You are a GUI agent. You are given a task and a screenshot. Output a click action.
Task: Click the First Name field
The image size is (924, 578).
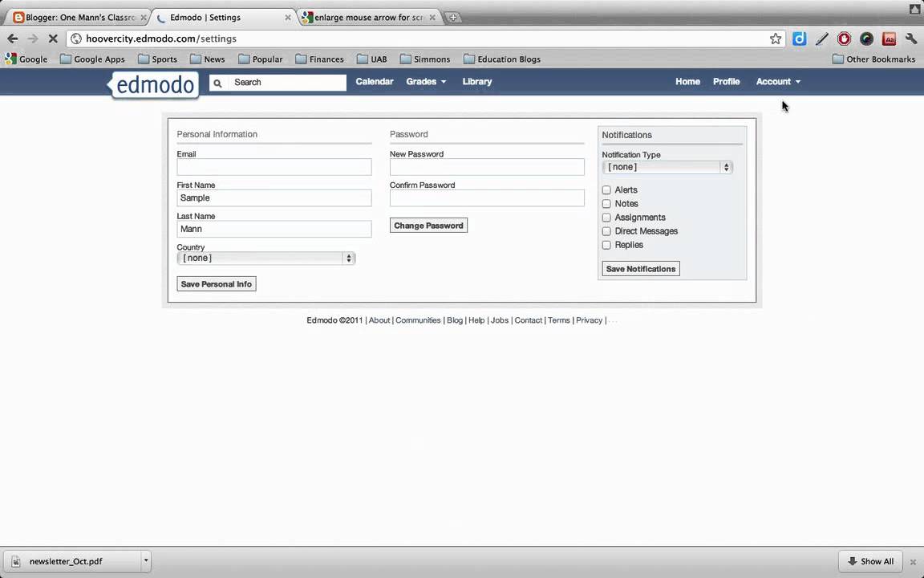(x=274, y=198)
